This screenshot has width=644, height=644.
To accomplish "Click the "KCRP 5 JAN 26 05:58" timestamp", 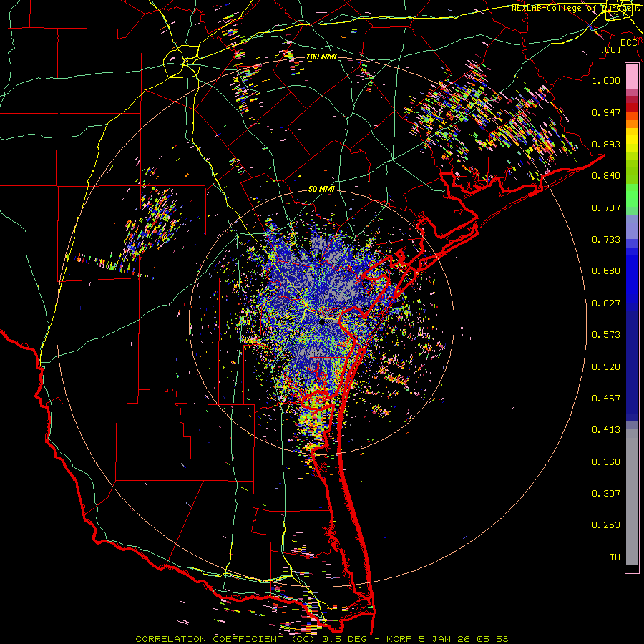I will pos(447,639).
